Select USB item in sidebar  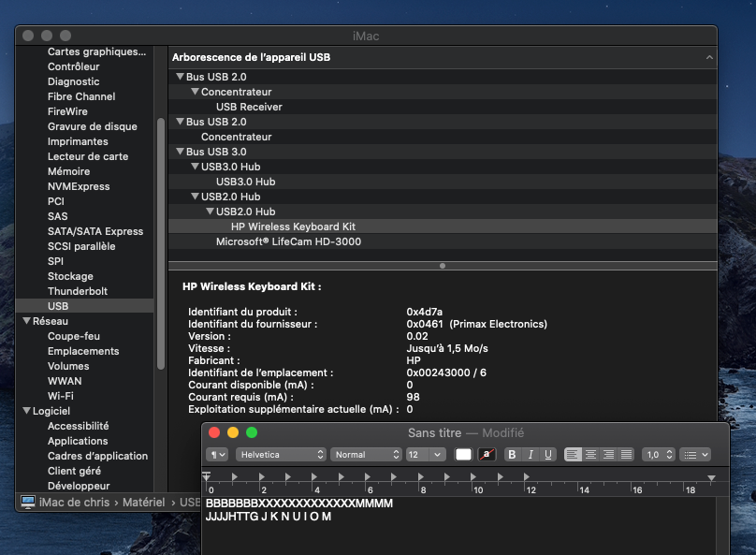point(85,306)
